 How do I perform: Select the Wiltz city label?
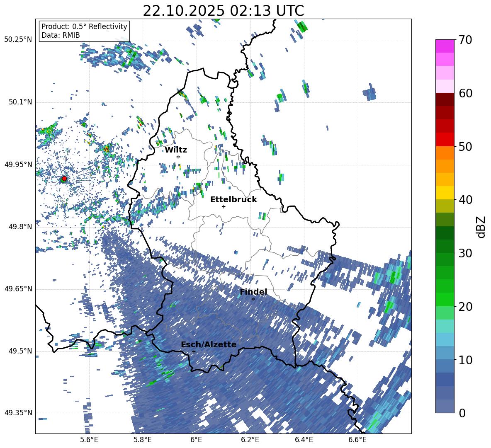[x=176, y=150]
